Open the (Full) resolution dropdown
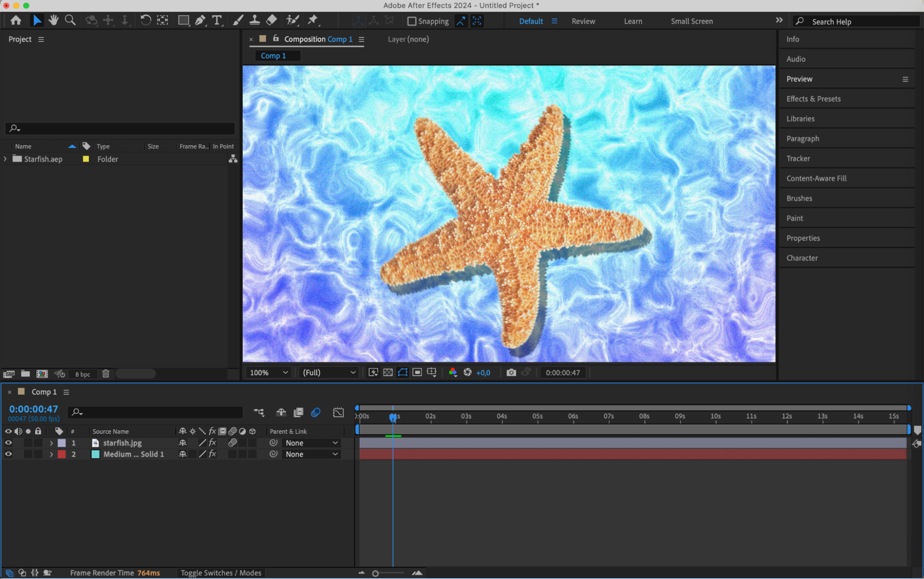This screenshot has height=579, width=924. [329, 372]
